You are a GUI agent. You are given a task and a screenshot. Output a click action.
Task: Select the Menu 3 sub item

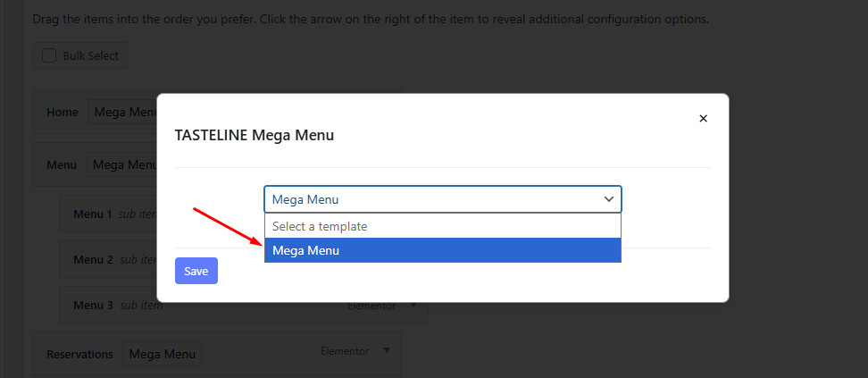tap(93, 306)
